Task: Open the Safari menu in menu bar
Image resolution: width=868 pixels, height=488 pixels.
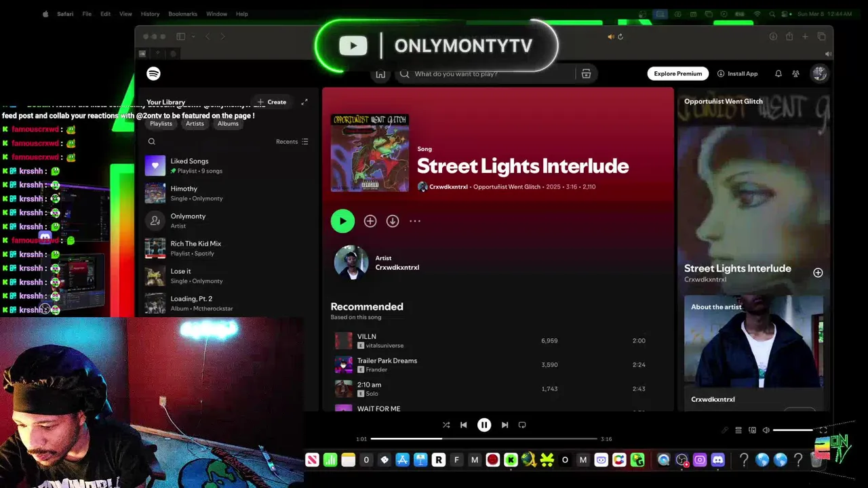Action: pyautogui.click(x=65, y=14)
